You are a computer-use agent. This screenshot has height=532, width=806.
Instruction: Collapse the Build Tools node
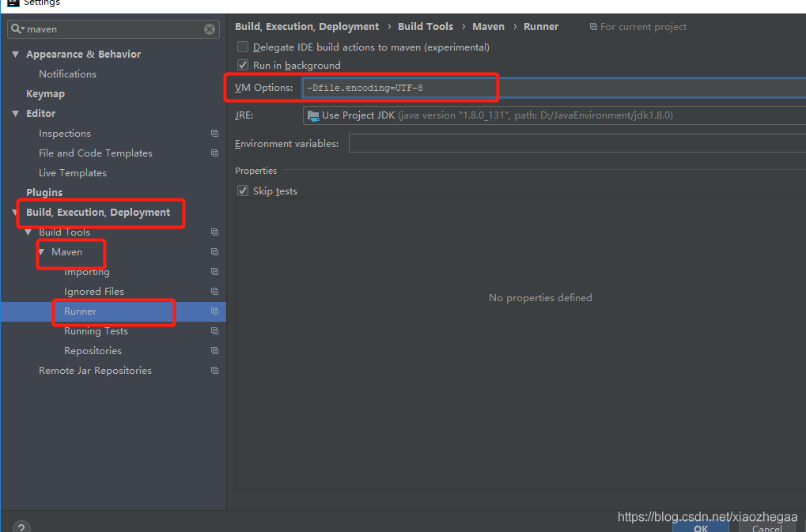click(28, 232)
